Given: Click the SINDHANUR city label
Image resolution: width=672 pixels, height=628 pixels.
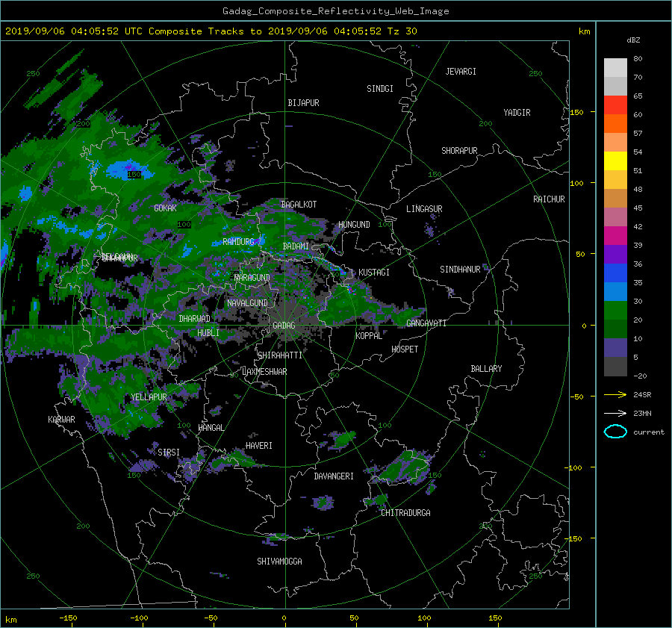Looking at the screenshot, I should tap(460, 270).
